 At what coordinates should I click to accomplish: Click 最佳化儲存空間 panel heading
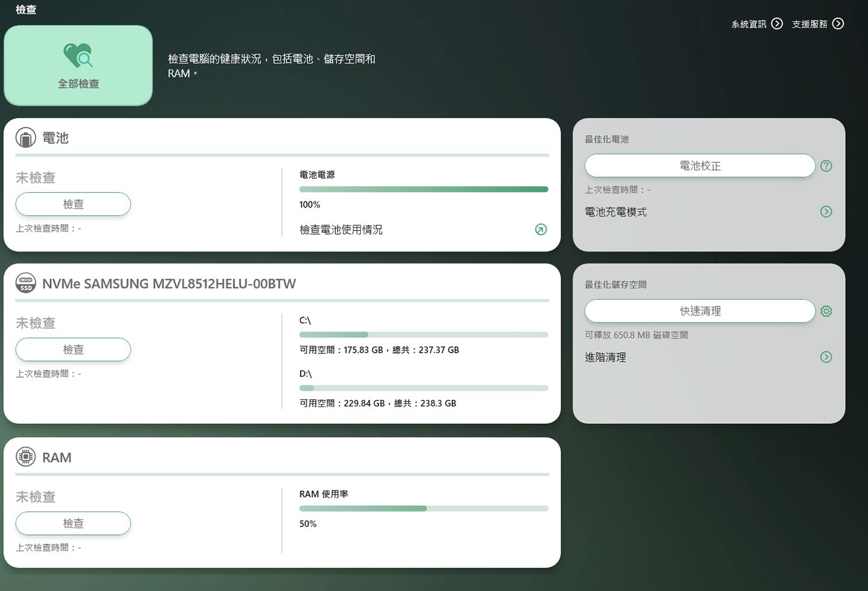(615, 285)
